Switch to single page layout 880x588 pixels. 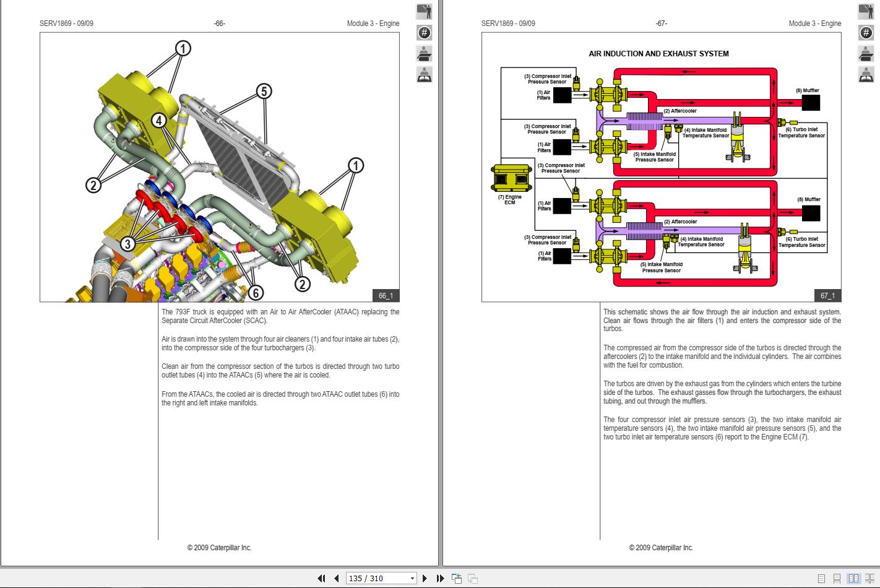(821, 579)
